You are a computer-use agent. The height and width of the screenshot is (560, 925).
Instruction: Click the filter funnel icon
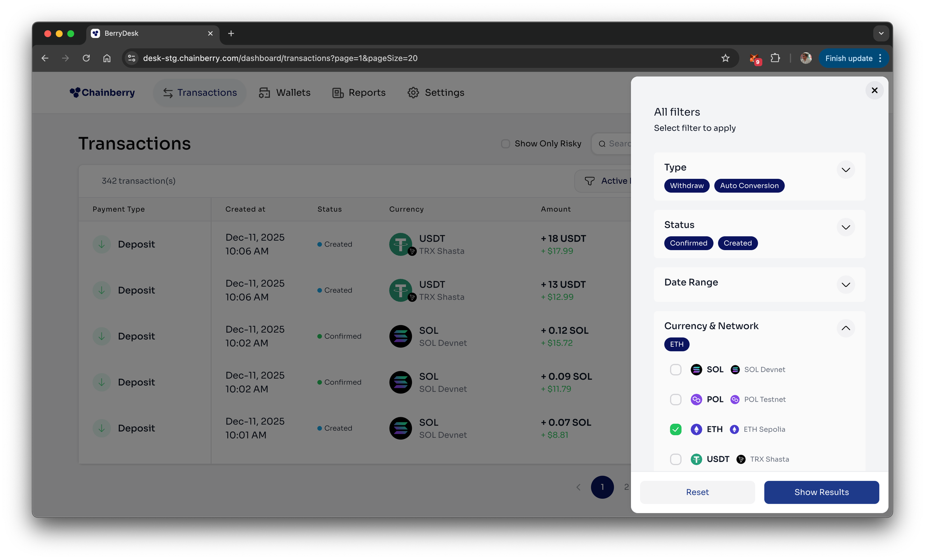click(x=589, y=181)
